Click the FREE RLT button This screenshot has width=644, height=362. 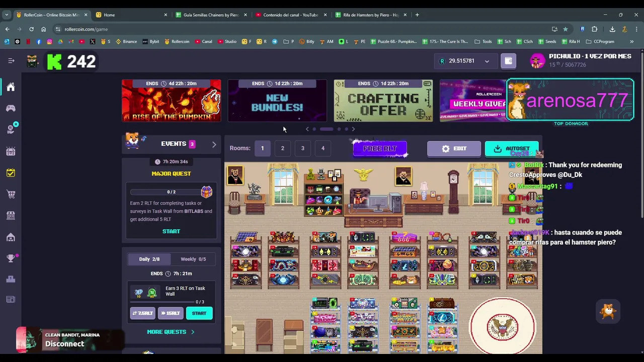click(380, 149)
